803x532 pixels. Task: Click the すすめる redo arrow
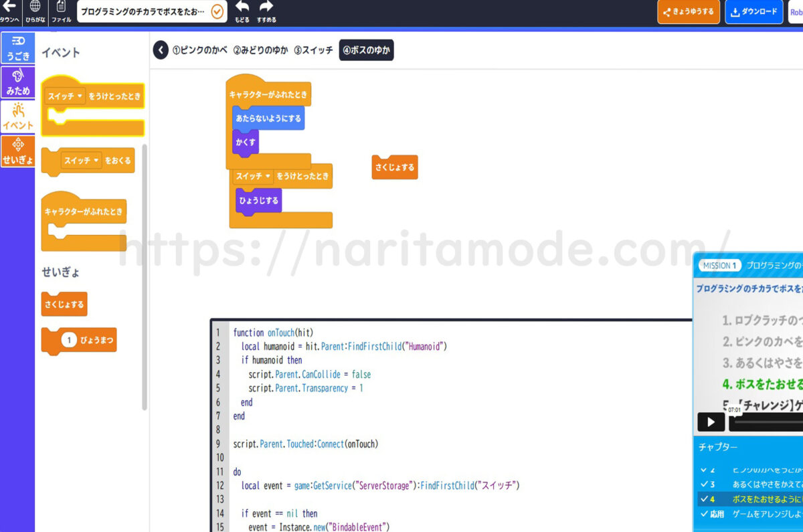[x=266, y=7]
